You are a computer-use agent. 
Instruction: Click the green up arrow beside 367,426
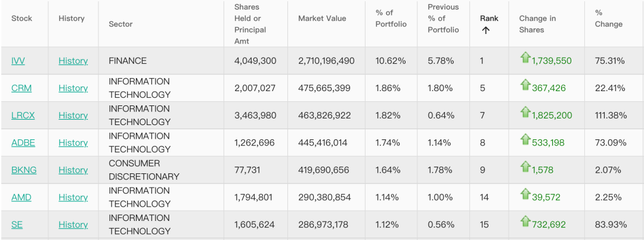(x=525, y=85)
